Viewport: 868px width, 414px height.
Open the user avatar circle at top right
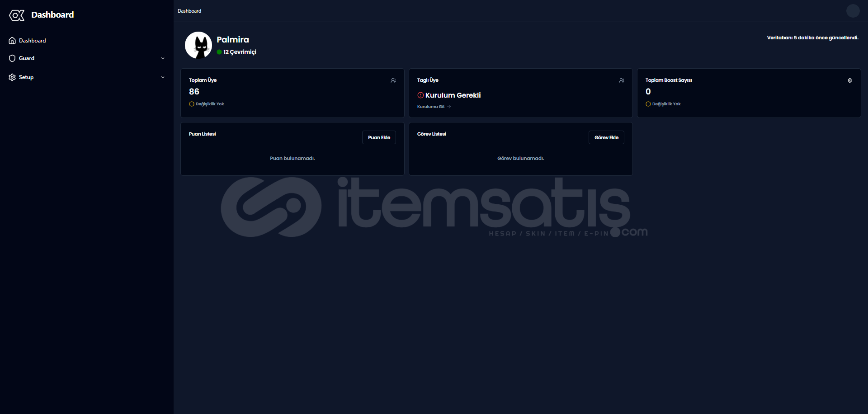(853, 11)
